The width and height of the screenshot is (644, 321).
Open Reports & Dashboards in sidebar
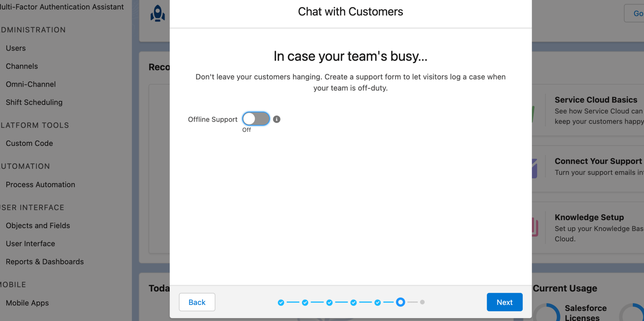point(44,261)
